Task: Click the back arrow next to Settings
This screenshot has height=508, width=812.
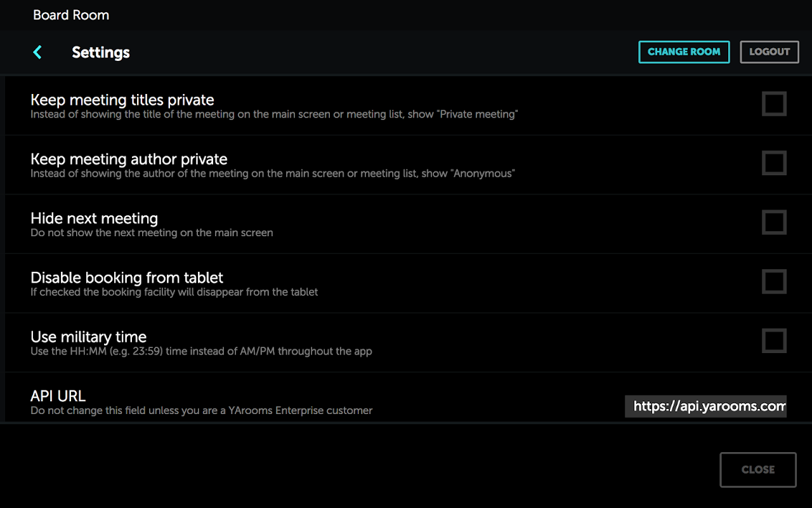Action: click(37, 52)
